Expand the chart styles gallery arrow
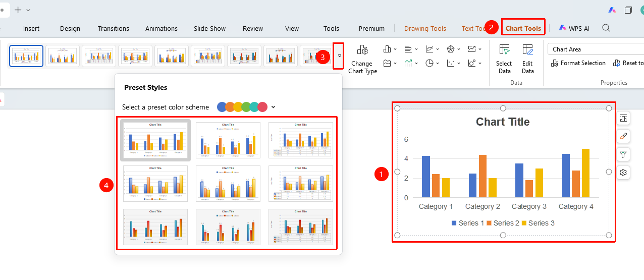 340,55
